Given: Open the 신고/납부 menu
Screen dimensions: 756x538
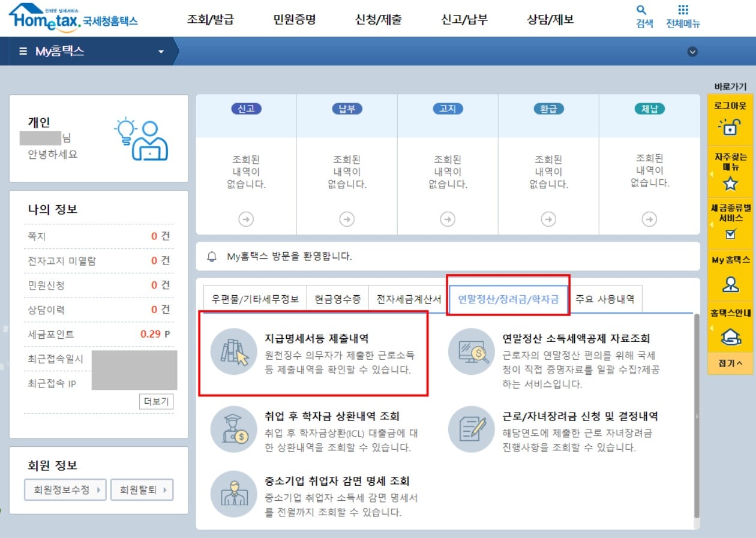Looking at the screenshot, I should pyautogui.click(x=465, y=19).
